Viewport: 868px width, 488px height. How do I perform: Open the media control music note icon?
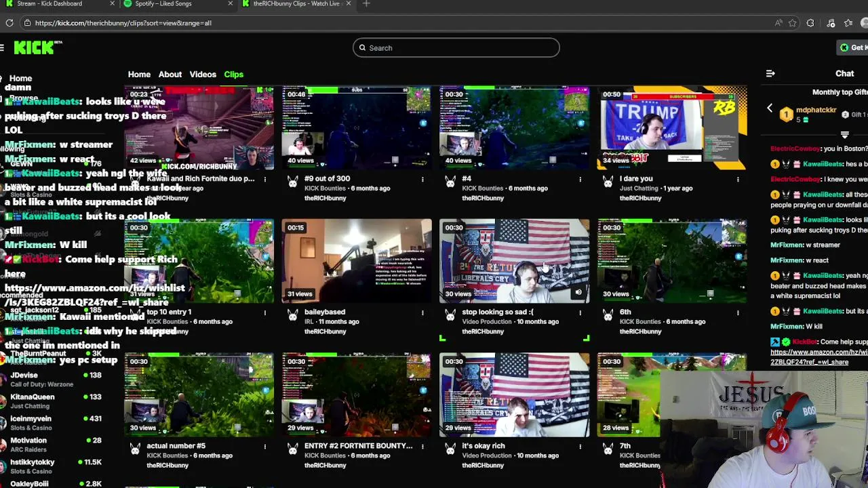tap(831, 23)
